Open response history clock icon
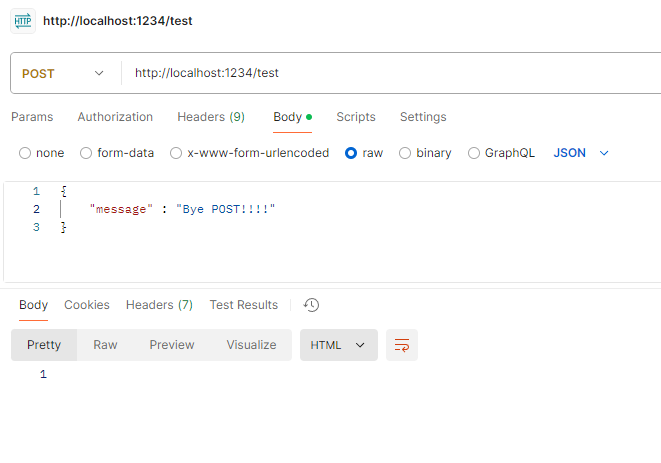 coord(311,305)
